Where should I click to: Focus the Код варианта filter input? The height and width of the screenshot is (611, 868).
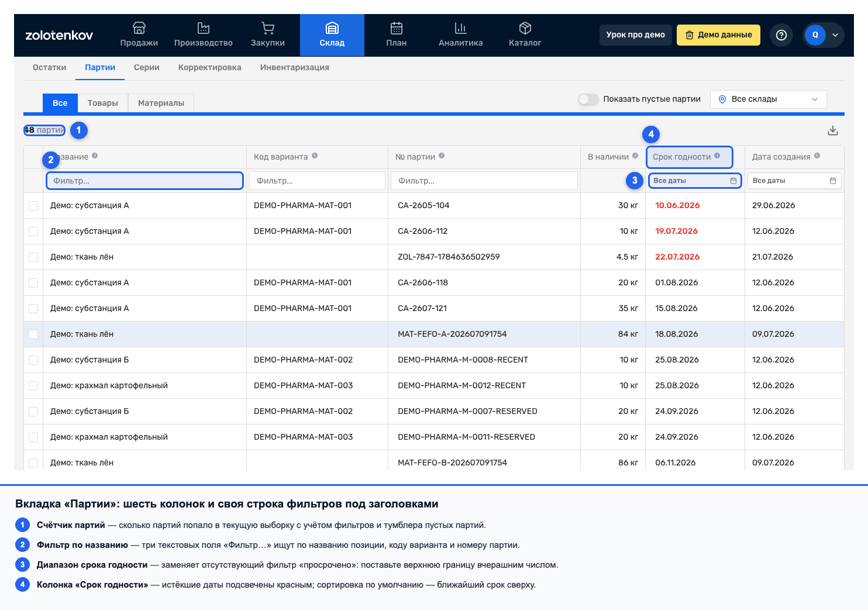click(317, 181)
